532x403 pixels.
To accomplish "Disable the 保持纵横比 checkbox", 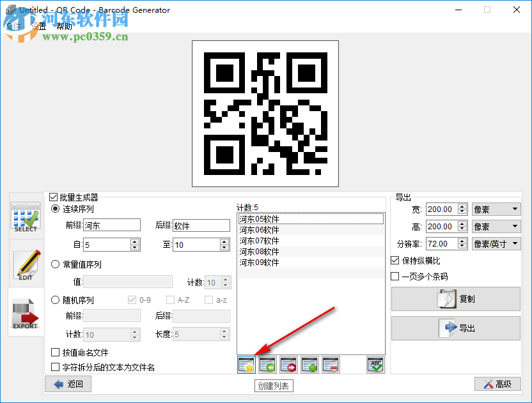I will point(395,261).
